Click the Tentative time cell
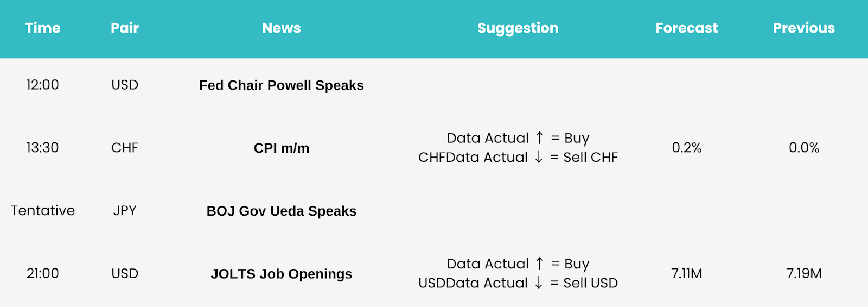The height and width of the screenshot is (307, 868). tap(43, 210)
